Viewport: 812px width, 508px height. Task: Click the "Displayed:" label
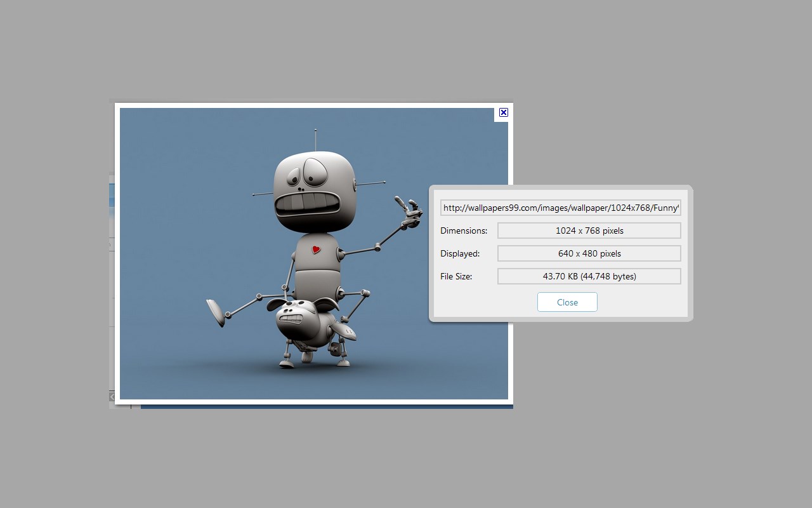tap(460, 253)
